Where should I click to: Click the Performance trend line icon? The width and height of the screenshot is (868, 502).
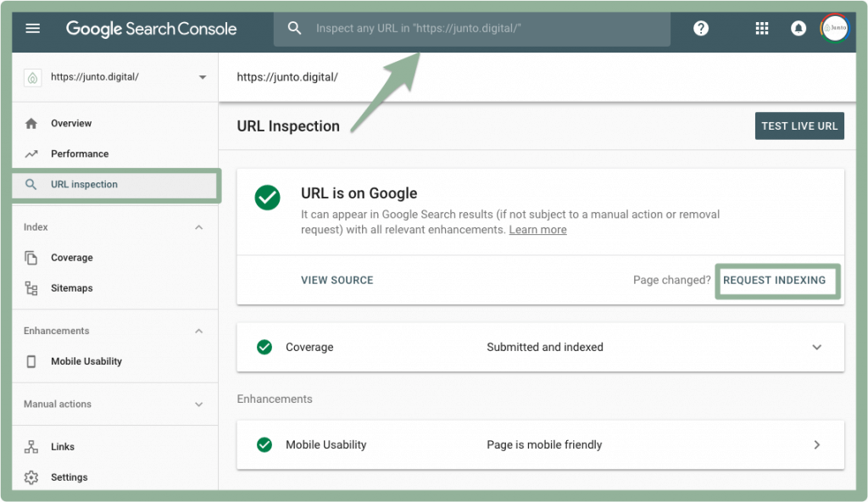pos(31,154)
